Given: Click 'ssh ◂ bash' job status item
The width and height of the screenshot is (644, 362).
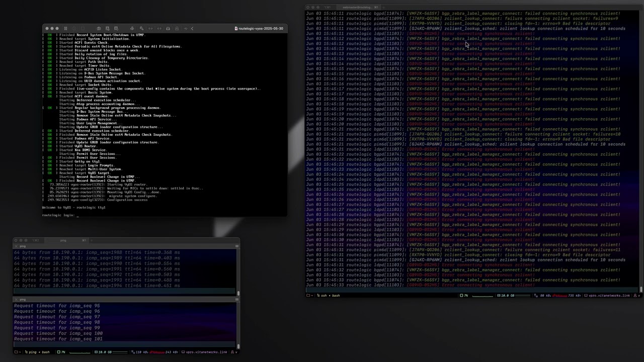Looking at the screenshot, I should pyautogui.click(x=329, y=295).
